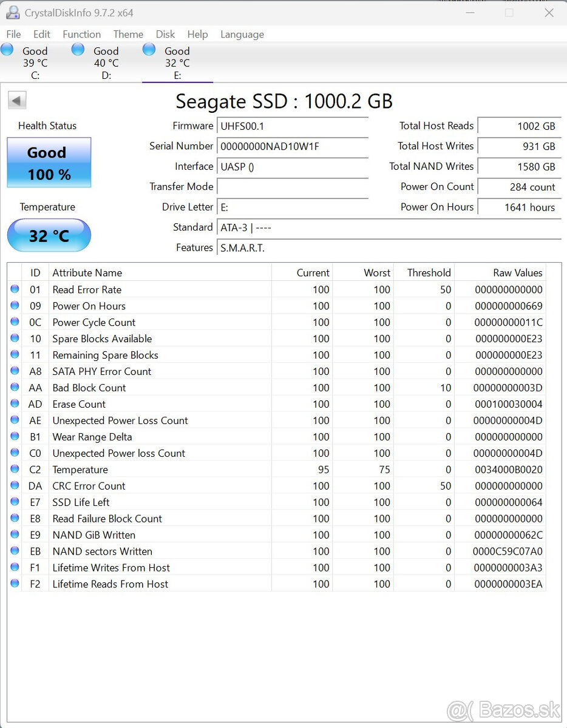Select the E: drive tab
Screen dimensions: 567x728
point(177,63)
